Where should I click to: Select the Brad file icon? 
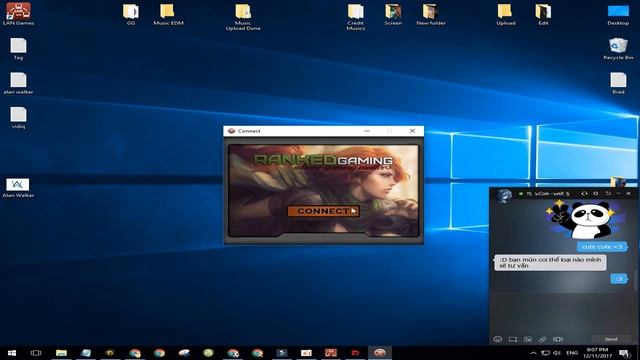(x=618, y=83)
